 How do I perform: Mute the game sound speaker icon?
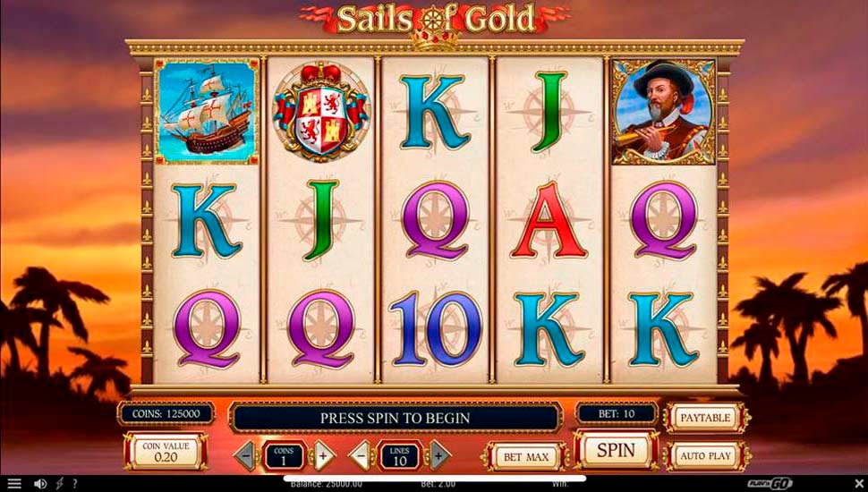pyautogui.click(x=40, y=484)
